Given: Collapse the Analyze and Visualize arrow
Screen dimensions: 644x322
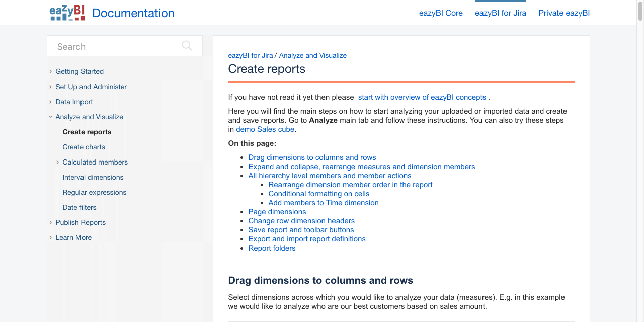Looking at the screenshot, I should click(50, 117).
